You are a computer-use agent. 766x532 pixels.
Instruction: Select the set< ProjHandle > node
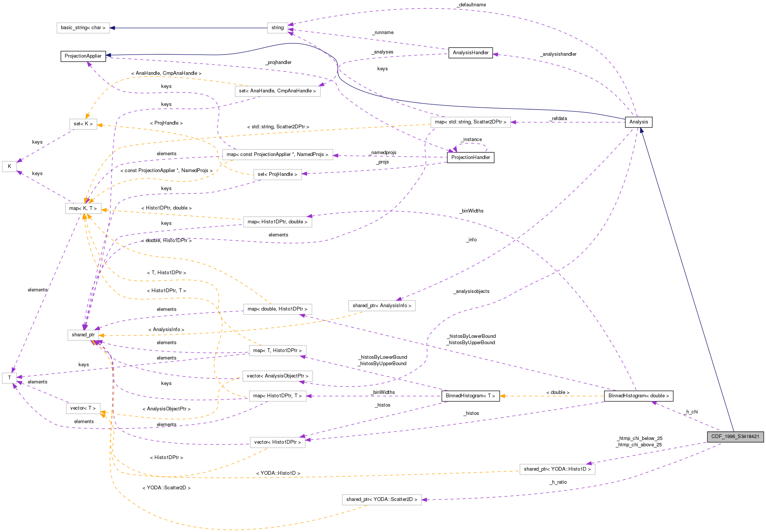pyautogui.click(x=278, y=174)
